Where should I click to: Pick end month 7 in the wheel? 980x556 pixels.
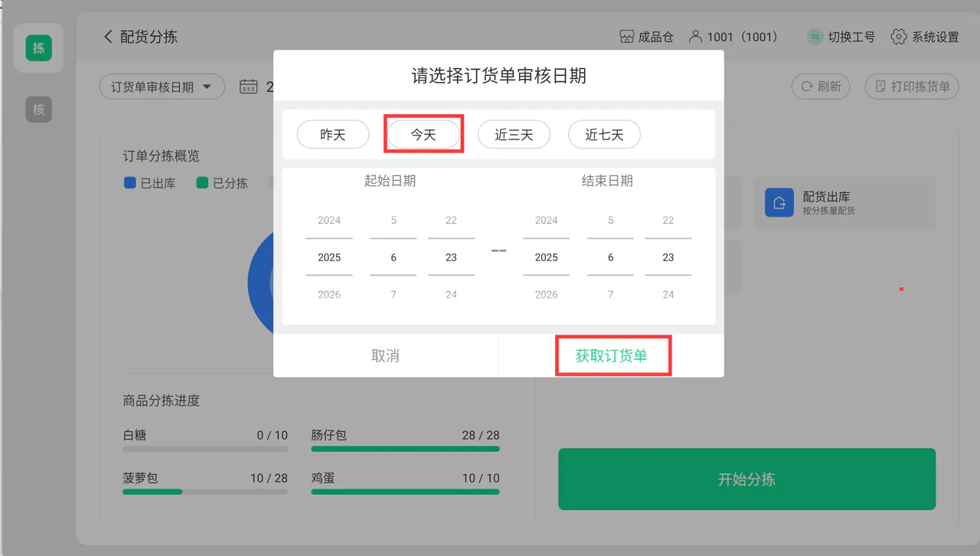(610, 295)
